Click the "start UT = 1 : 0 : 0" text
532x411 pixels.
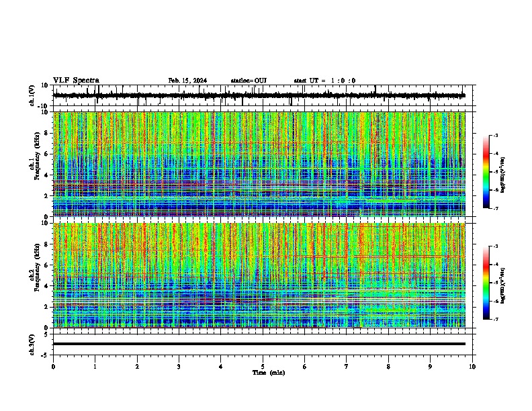click(x=324, y=81)
